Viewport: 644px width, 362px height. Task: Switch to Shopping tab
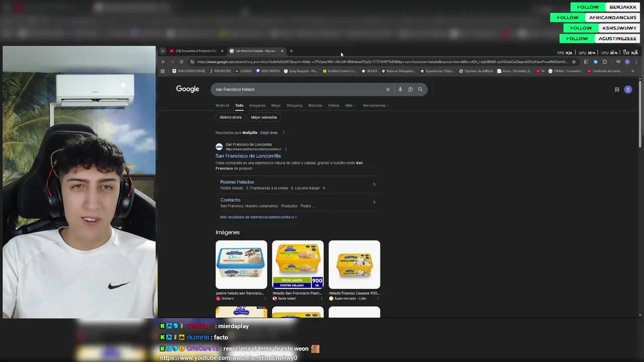(x=294, y=106)
